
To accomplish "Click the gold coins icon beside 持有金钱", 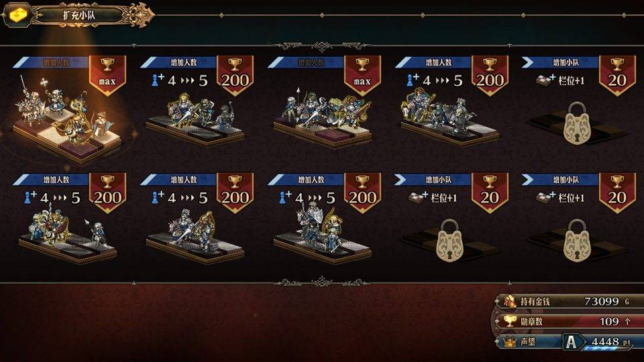I will click(510, 301).
